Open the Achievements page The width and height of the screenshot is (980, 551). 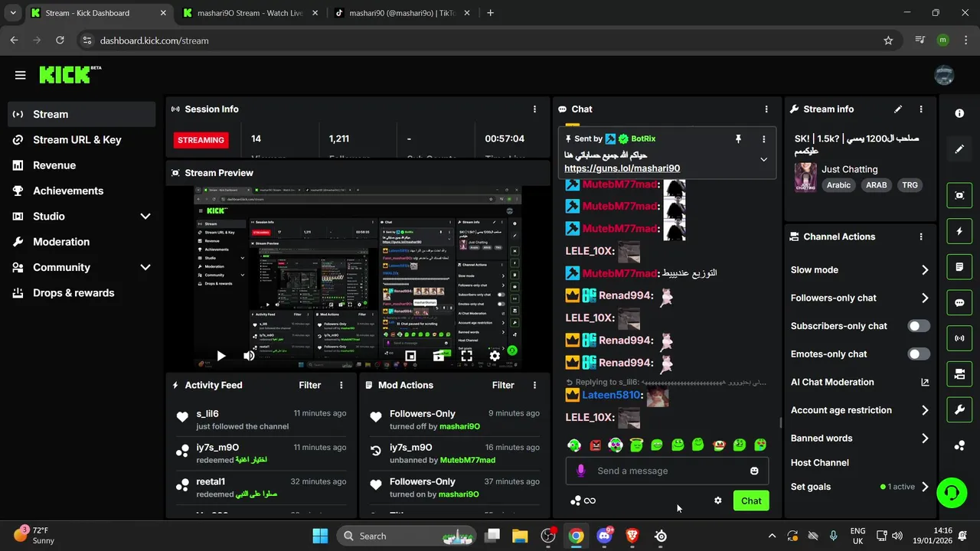(x=82, y=191)
